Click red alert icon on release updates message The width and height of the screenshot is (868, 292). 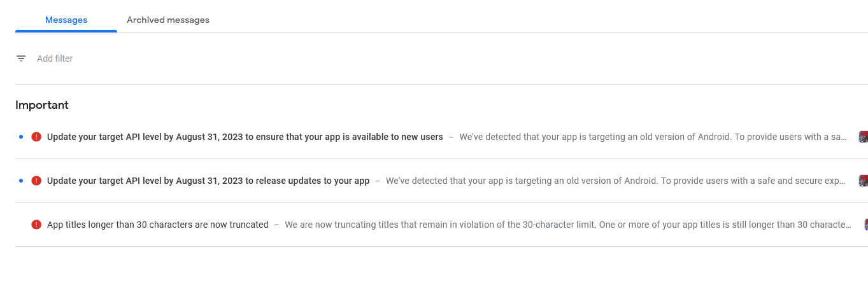coord(36,181)
